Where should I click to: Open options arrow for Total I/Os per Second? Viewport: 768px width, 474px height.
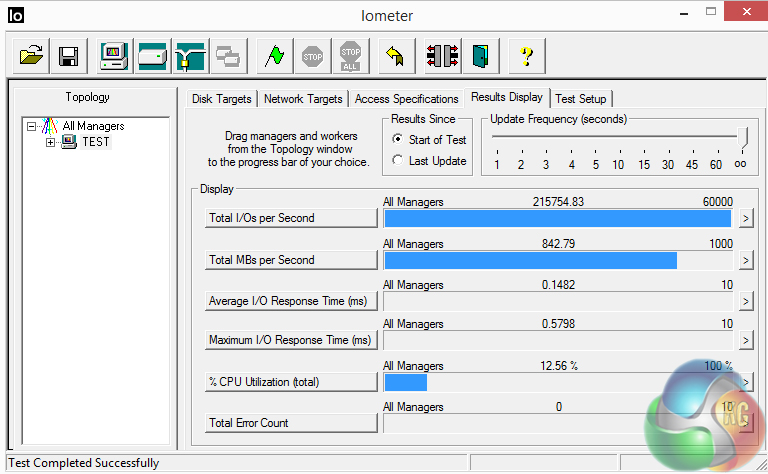point(745,218)
